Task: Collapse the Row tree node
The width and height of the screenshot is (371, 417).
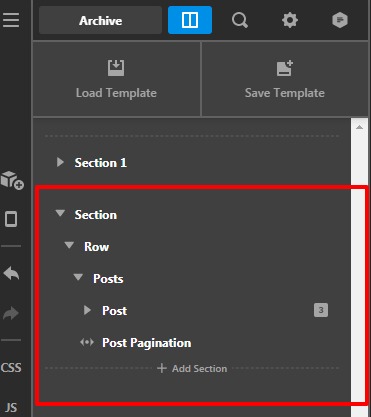Action: [x=69, y=246]
